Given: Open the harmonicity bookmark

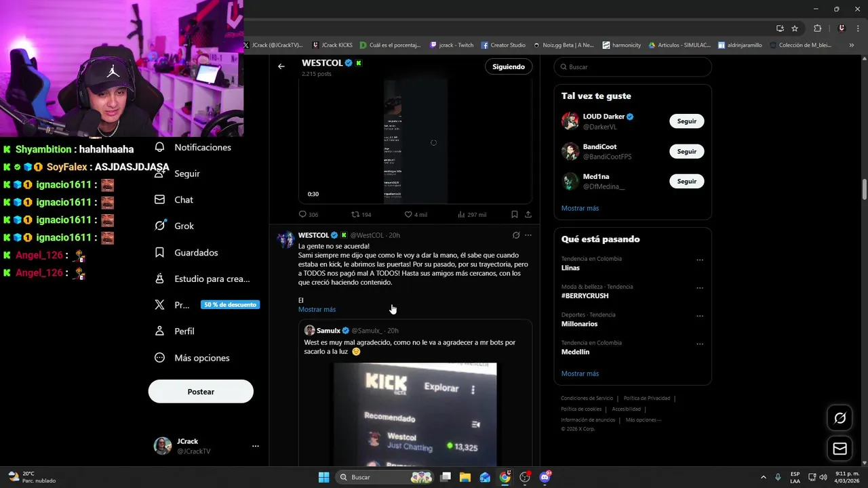Looking at the screenshot, I should pos(621,45).
